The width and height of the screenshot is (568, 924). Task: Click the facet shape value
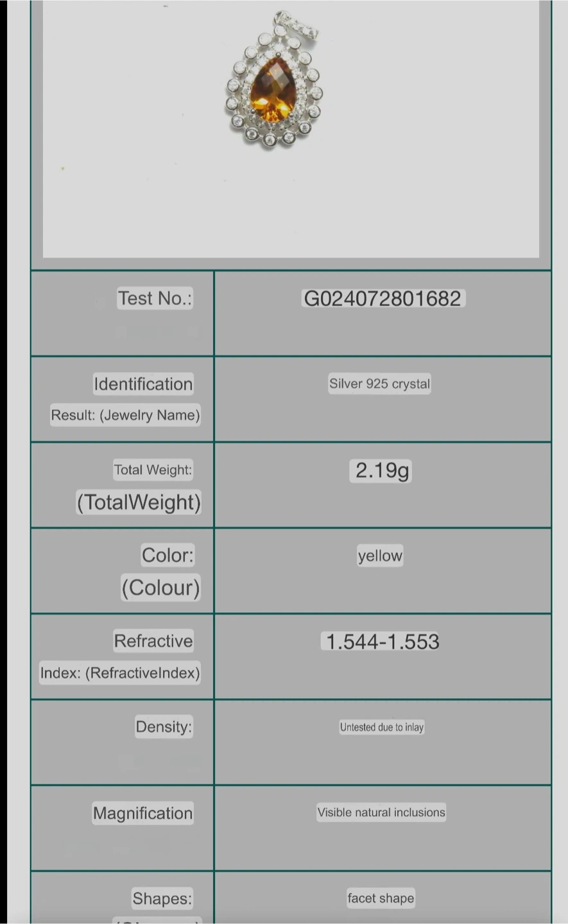381,898
